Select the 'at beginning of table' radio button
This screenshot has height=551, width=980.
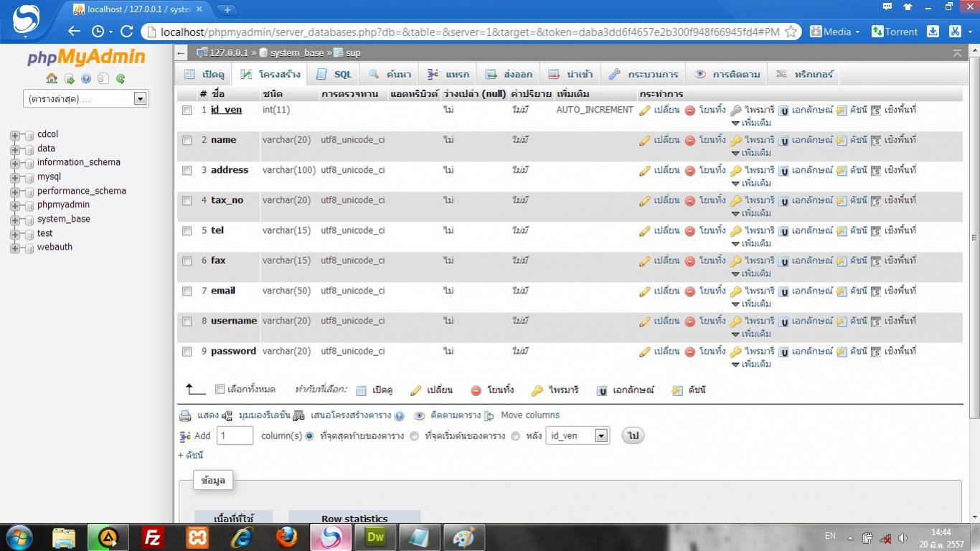[x=414, y=436]
